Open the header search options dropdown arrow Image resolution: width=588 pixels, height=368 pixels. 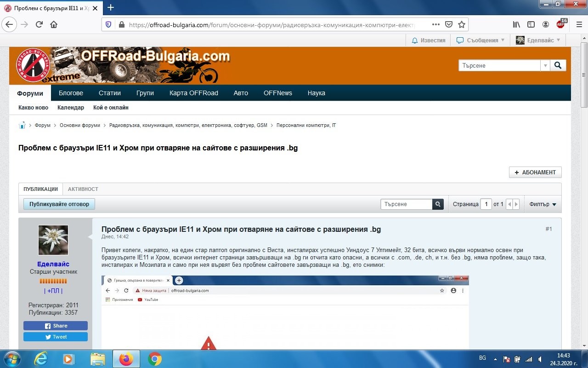point(545,65)
